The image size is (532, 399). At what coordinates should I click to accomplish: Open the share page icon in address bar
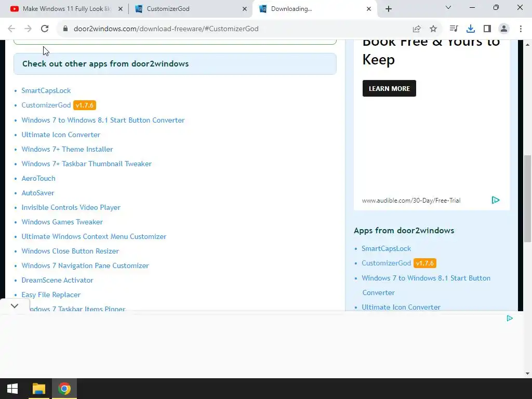coord(417,29)
